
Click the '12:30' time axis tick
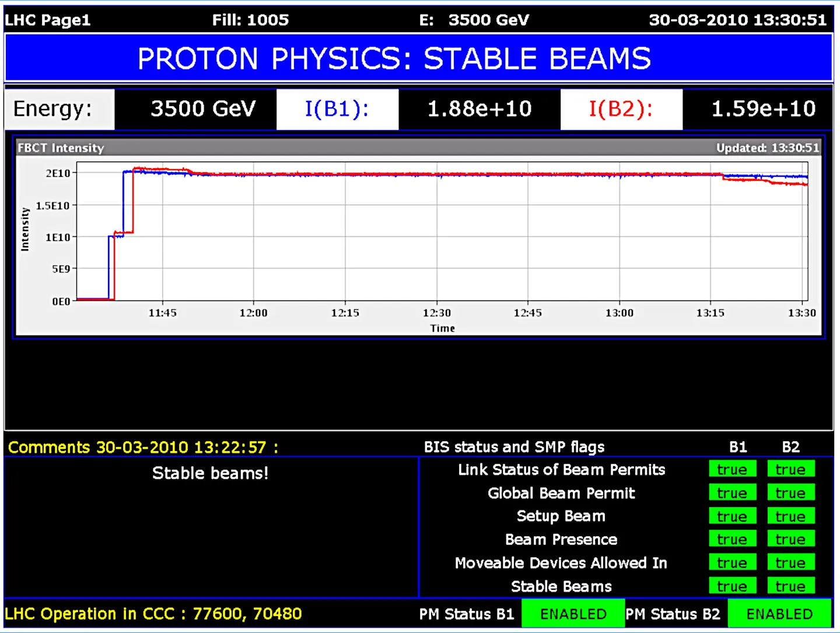coord(436,313)
